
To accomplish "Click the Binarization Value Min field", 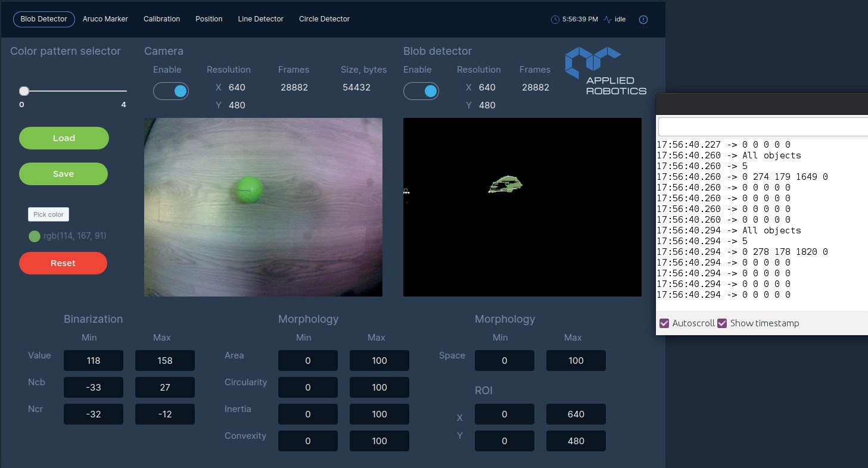I will [x=94, y=361].
